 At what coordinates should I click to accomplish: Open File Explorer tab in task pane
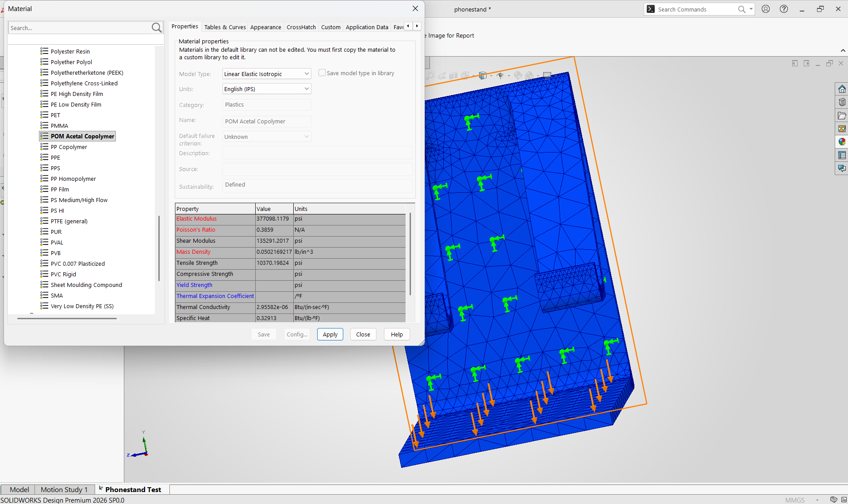coord(842,115)
